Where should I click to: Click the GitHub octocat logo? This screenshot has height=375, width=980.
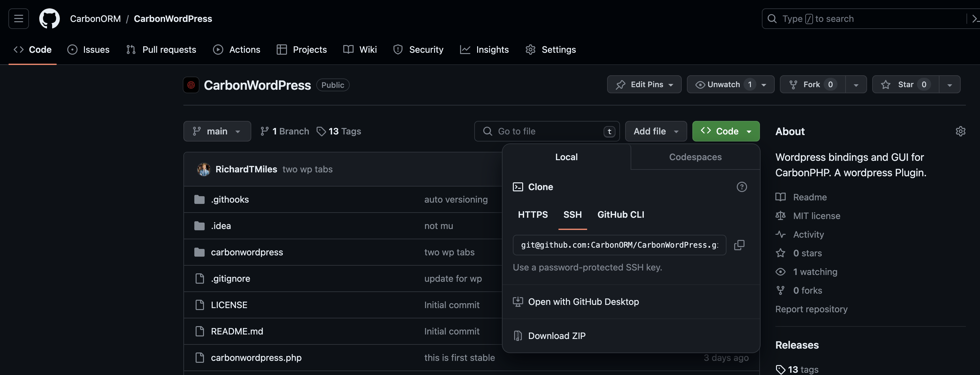pyautogui.click(x=50, y=18)
